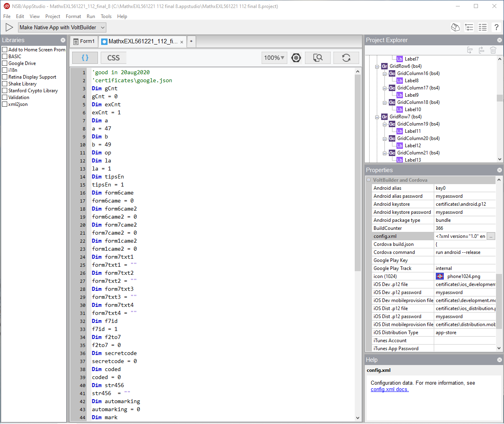The width and height of the screenshot is (504, 424).
Task: Open the 100% zoom dropdown
Action: coord(274,58)
